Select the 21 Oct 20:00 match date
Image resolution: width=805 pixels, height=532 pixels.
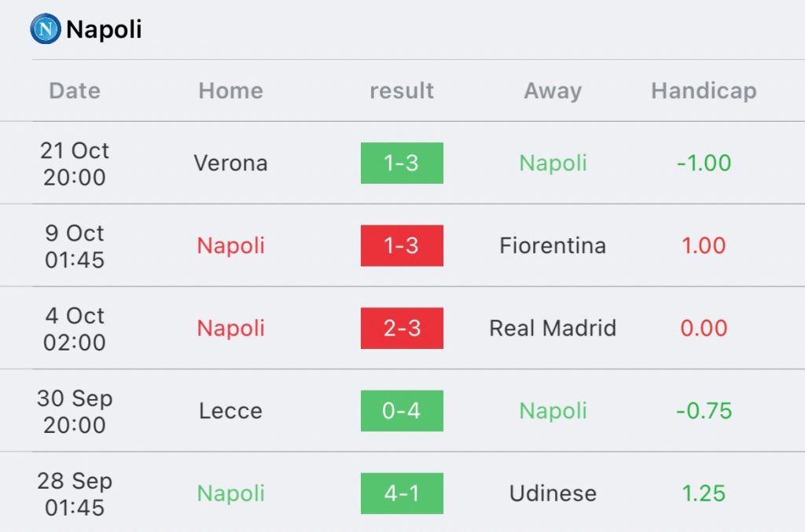click(x=75, y=163)
